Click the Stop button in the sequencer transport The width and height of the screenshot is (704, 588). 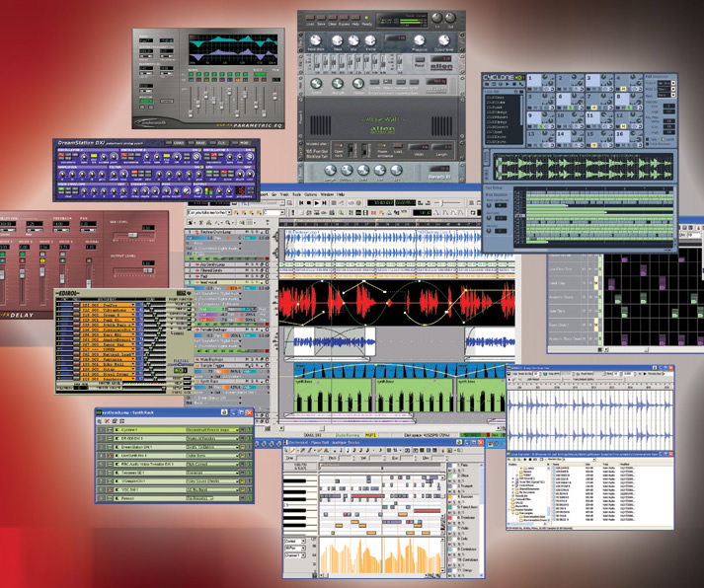click(308, 202)
